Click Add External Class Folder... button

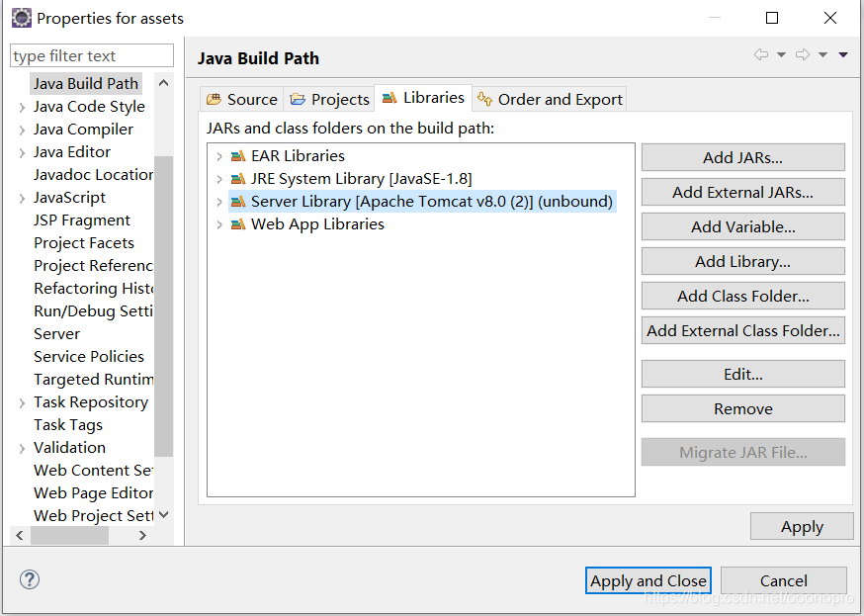[742, 330]
